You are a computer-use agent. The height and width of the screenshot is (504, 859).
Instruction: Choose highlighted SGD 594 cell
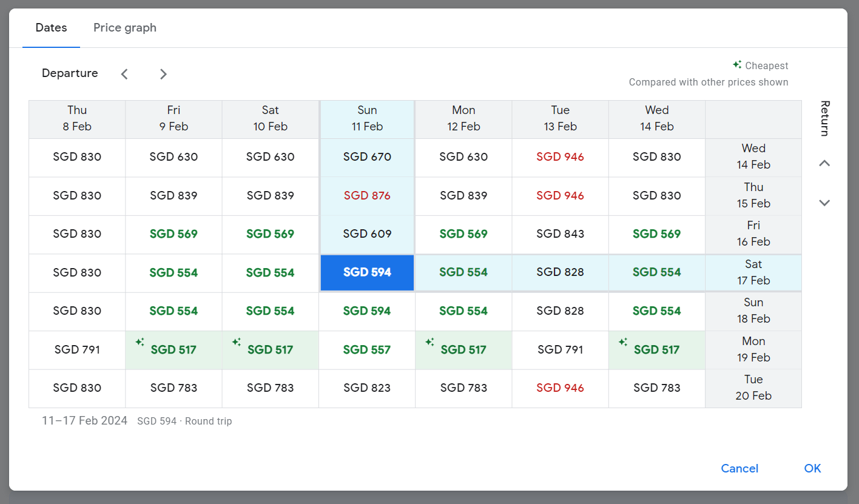367,272
